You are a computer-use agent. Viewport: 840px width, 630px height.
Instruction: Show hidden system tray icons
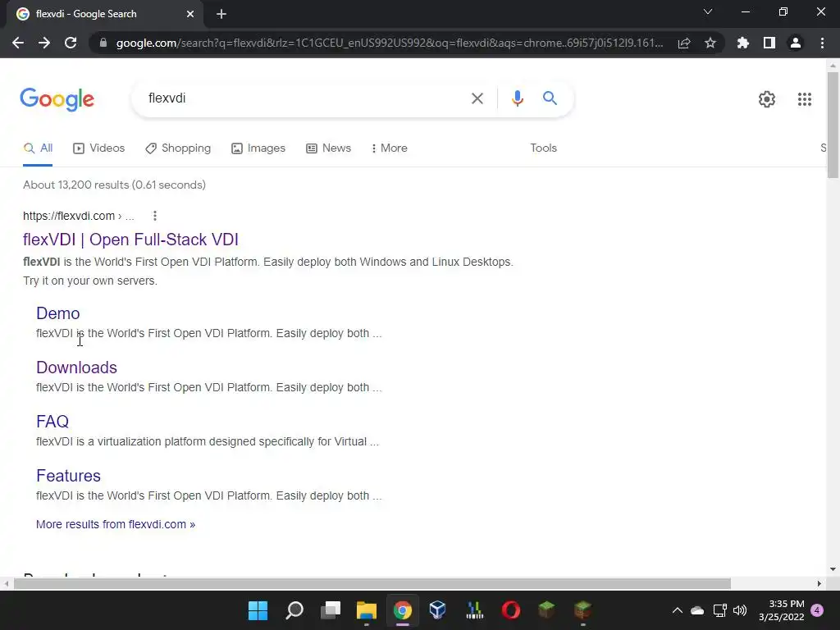[677, 610]
